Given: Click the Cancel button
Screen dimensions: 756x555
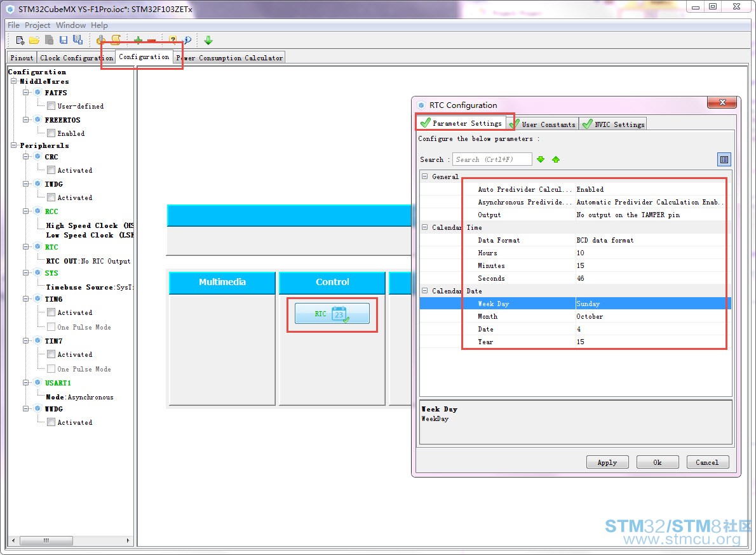Looking at the screenshot, I should (707, 462).
